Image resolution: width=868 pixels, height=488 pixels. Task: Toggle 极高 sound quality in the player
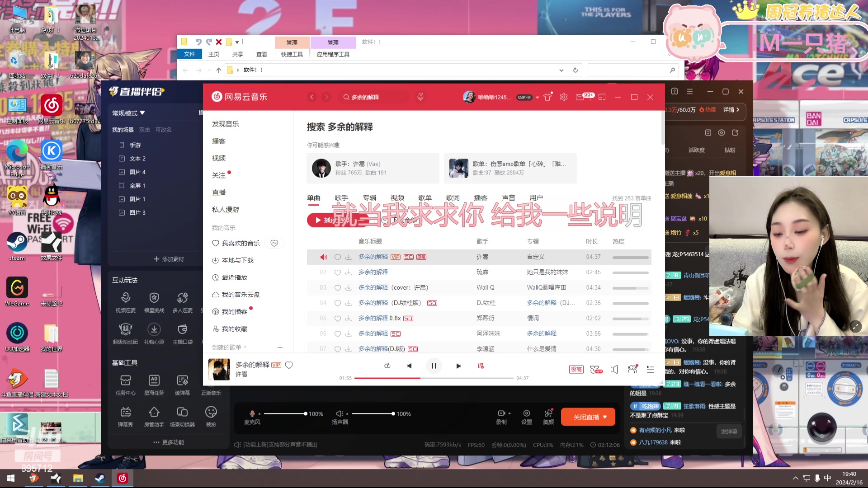point(576,369)
